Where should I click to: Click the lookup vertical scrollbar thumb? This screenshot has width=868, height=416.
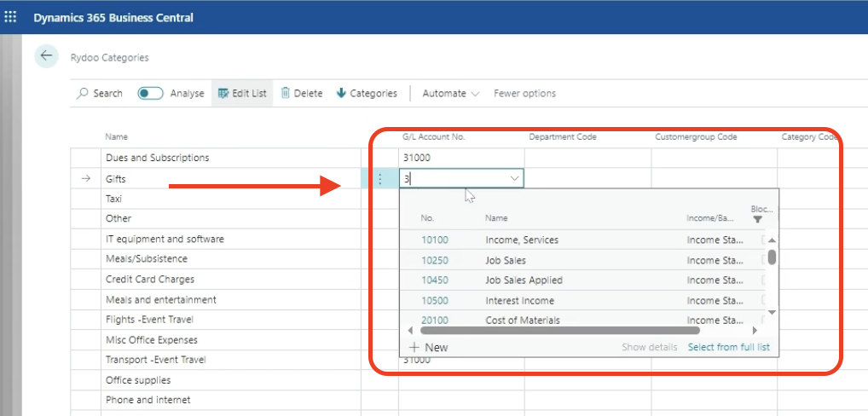click(772, 257)
